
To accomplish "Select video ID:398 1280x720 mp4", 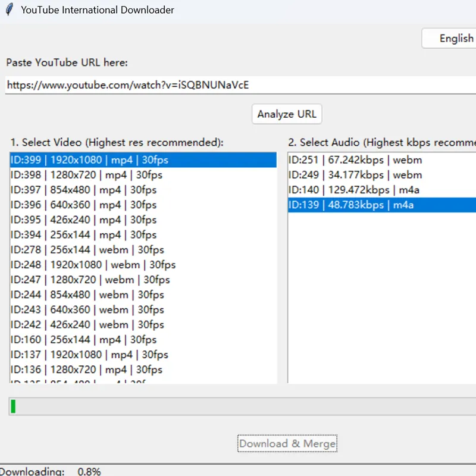I will [143, 175].
